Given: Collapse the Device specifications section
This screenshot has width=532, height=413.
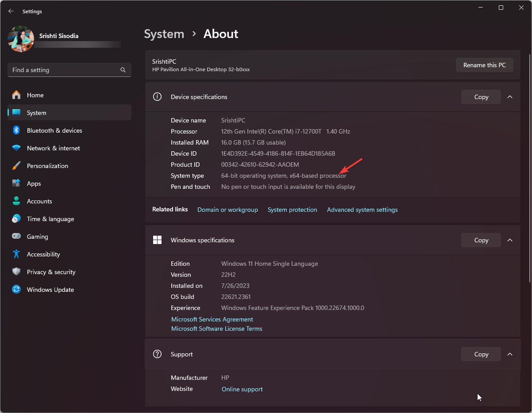Looking at the screenshot, I should [509, 97].
